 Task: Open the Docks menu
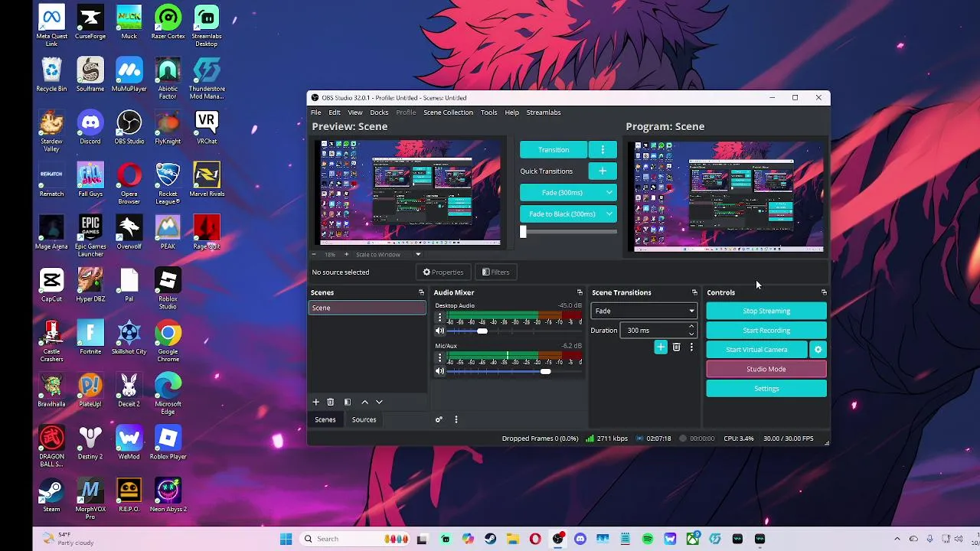point(379,112)
